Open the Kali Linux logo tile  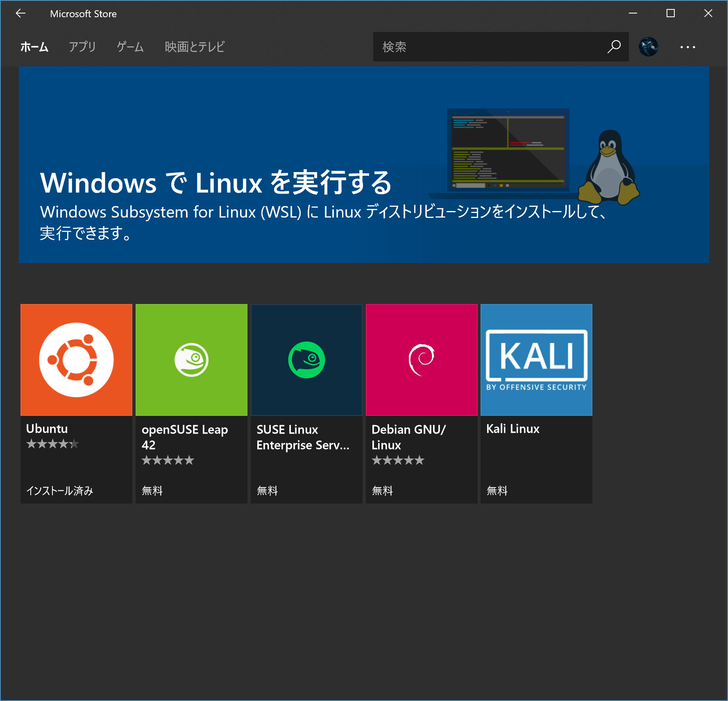[x=536, y=360]
